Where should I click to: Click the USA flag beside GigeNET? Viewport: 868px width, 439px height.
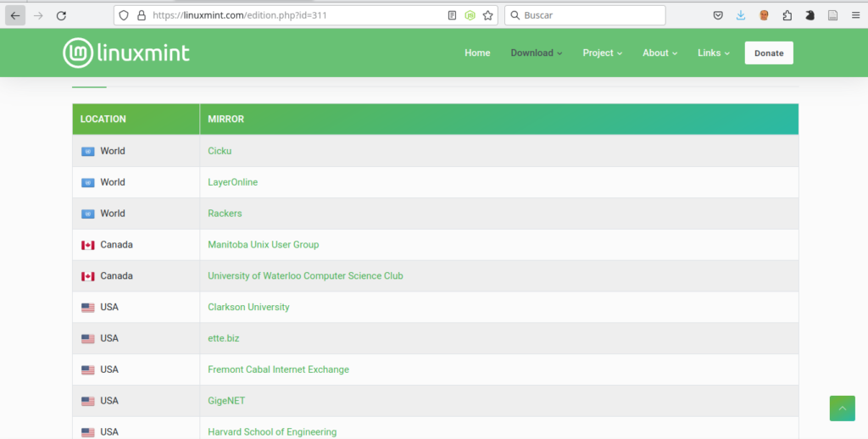88,401
